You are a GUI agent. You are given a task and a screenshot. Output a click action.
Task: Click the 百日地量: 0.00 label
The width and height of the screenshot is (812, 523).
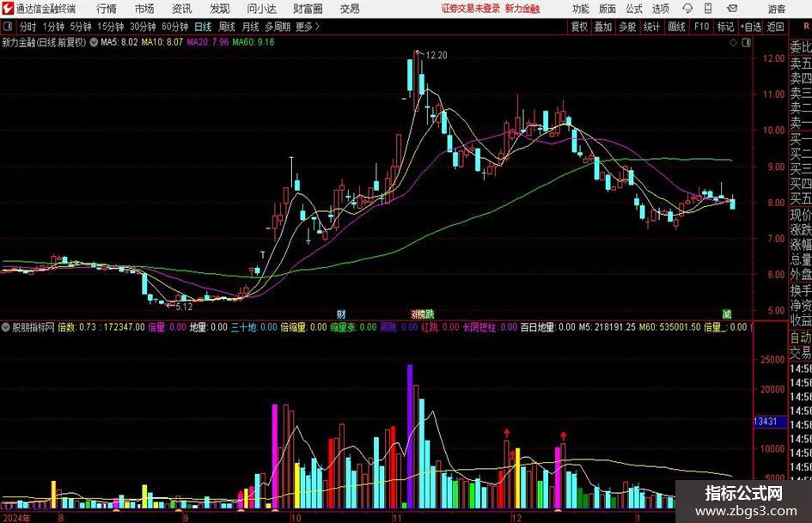548,327
